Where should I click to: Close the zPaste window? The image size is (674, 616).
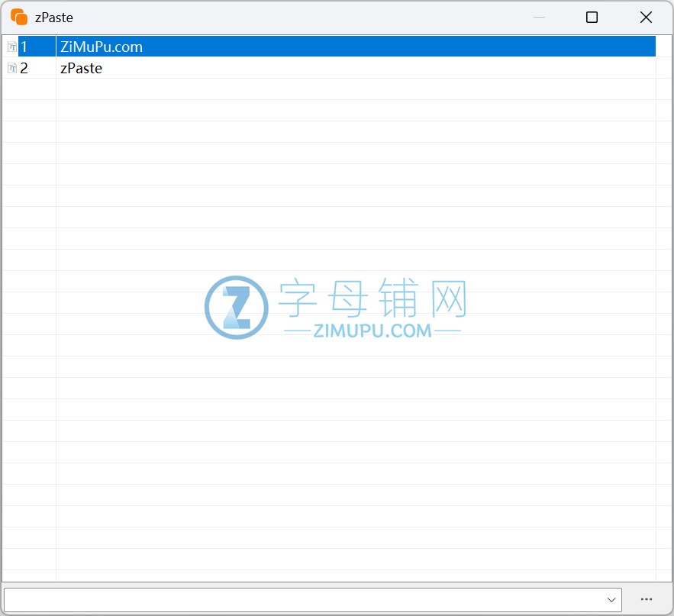[646, 18]
